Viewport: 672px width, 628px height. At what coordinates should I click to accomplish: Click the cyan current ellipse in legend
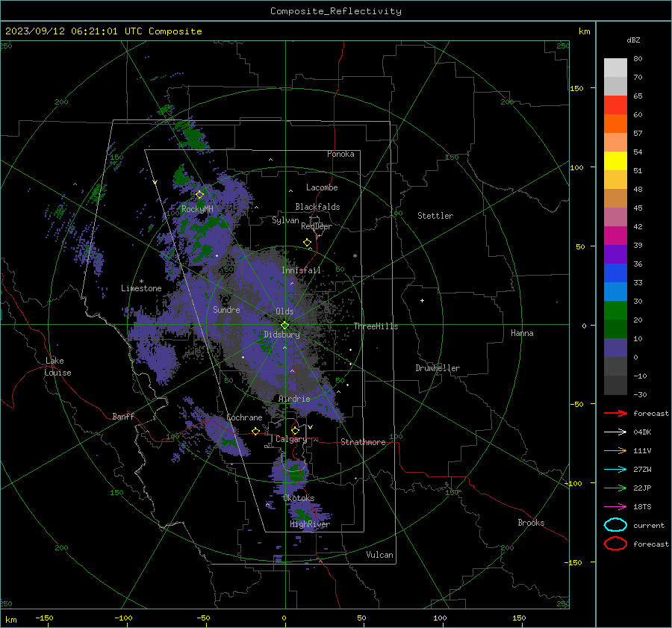(615, 525)
